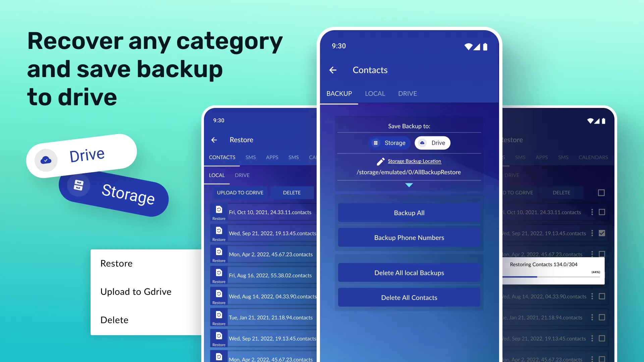This screenshot has height=362, width=644.
Task: Click Delete All Contacts button
Action: [409, 297]
